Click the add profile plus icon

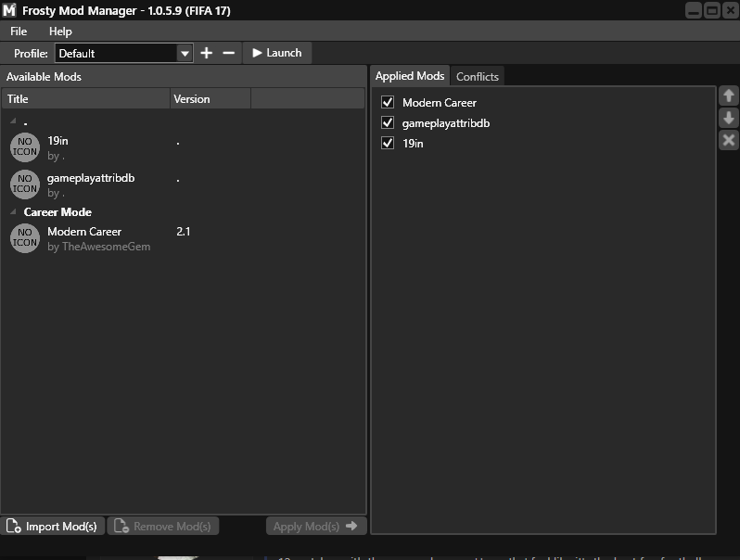click(x=206, y=53)
